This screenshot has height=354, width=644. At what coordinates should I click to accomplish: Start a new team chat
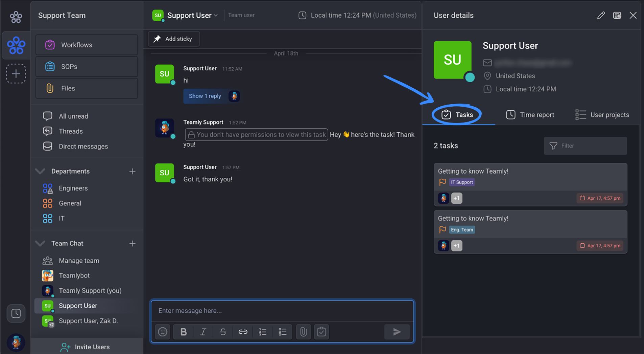(132, 243)
